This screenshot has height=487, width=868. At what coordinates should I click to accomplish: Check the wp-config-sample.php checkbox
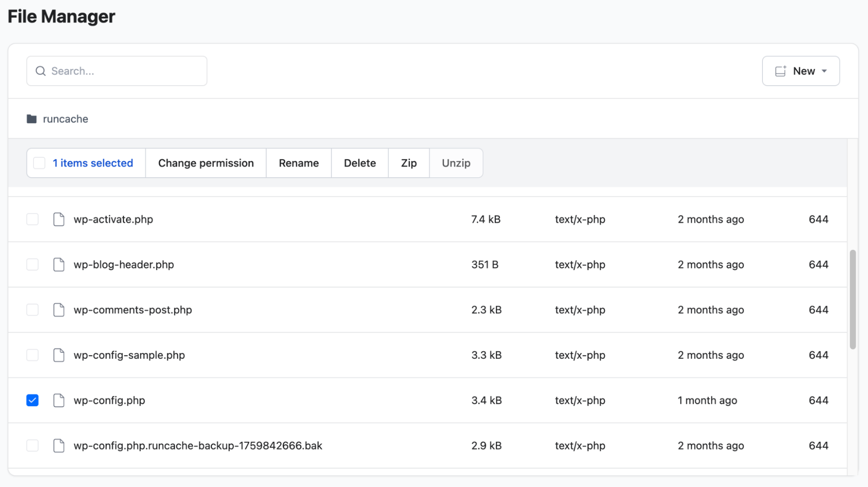[x=33, y=355]
